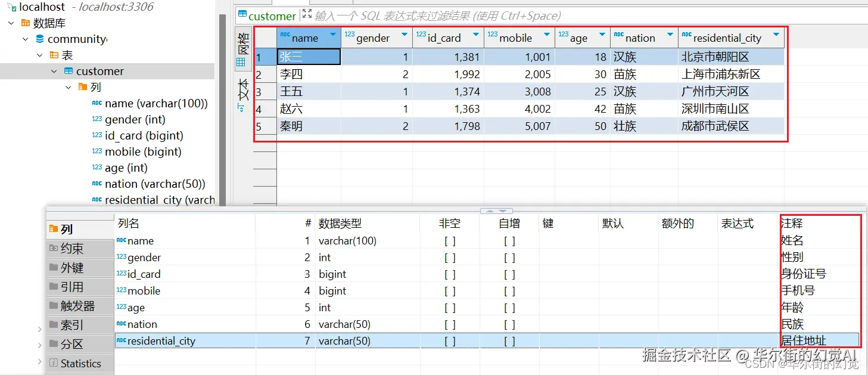Open the 触发器 tab
Viewport: 868px width, 375px height.
point(80,306)
